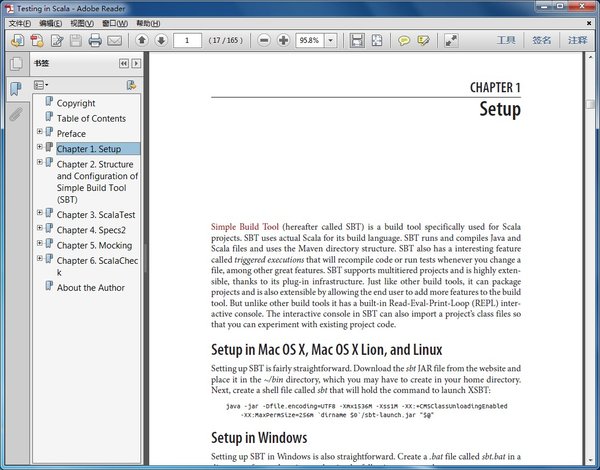Open the 窗口(W) menu
The height and width of the screenshot is (470, 600).
point(115,24)
